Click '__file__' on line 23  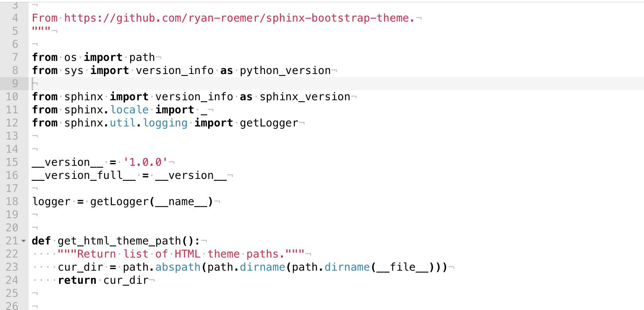point(403,267)
